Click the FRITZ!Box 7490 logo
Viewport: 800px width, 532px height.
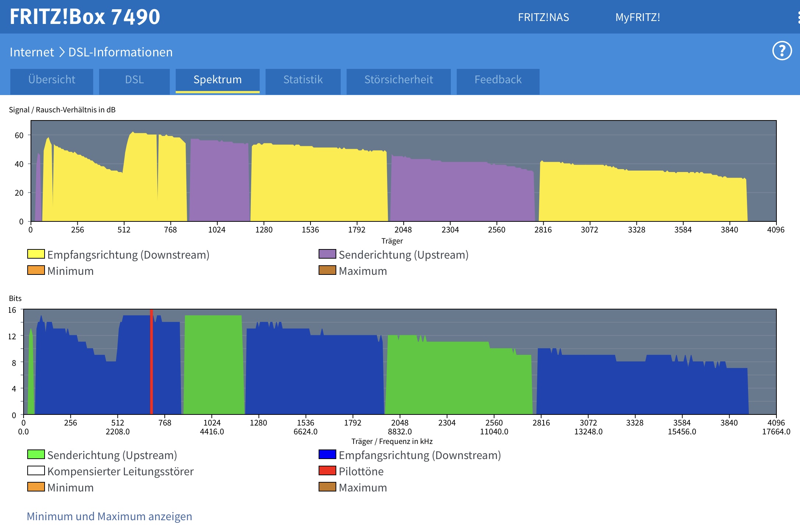coord(85,17)
